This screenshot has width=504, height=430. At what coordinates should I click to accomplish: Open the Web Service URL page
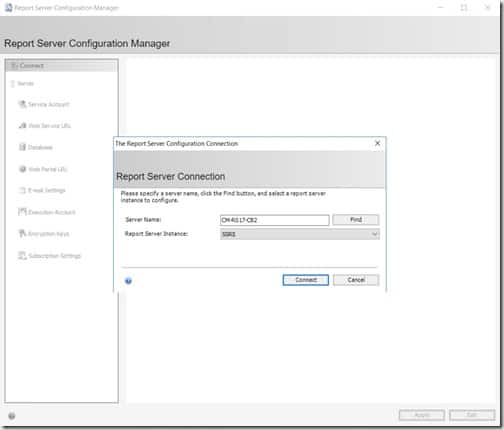50,126
